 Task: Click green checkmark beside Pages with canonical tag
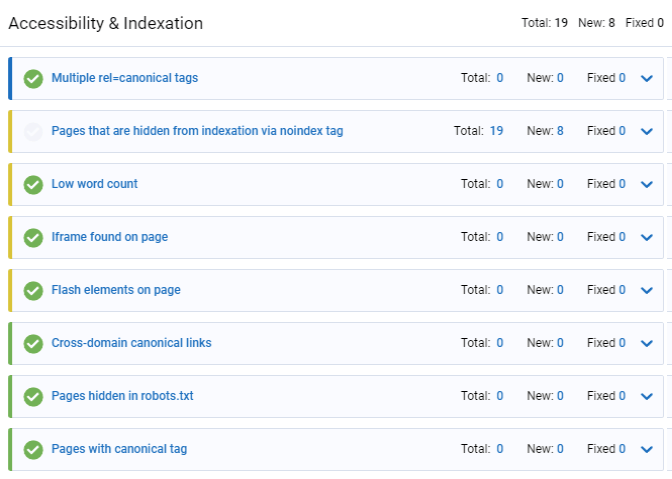(33, 450)
